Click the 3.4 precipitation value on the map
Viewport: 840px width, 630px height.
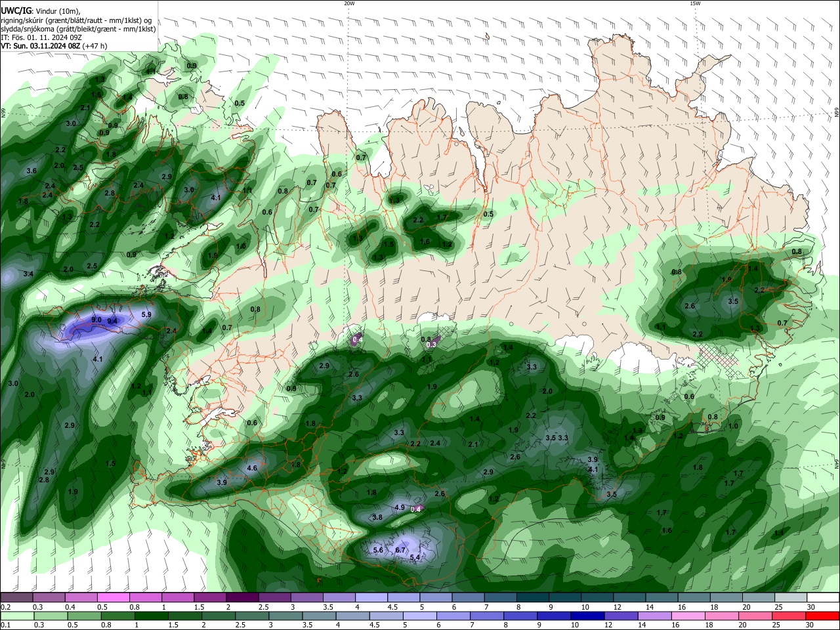(x=28, y=274)
